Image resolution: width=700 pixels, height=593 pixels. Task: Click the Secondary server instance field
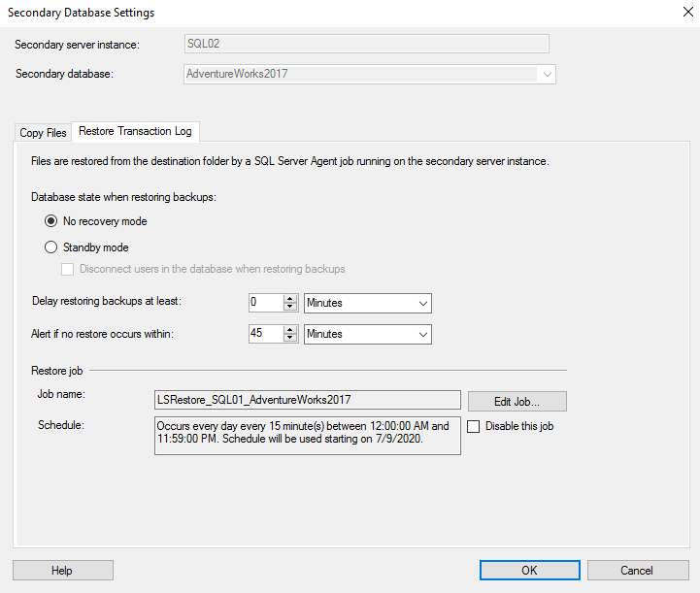[x=367, y=44]
